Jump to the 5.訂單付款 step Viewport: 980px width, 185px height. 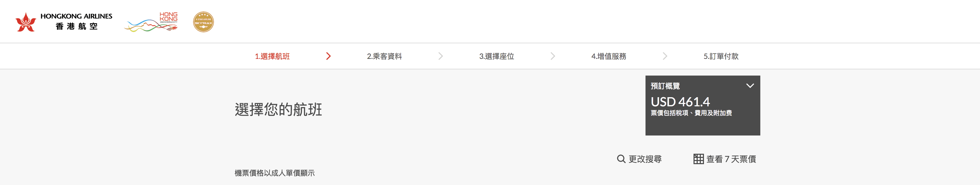coord(721,56)
